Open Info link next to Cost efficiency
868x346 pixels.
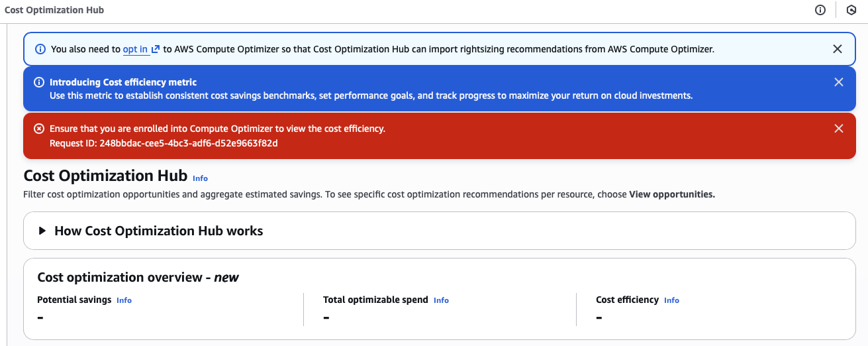pyautogui.click(x=671, y=300)
